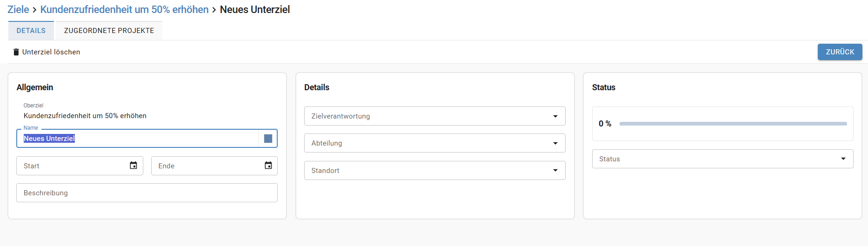Screen dimensions: 868x246
Task: Focus the Beschreibung text field
Action: [x=147, y=193]
